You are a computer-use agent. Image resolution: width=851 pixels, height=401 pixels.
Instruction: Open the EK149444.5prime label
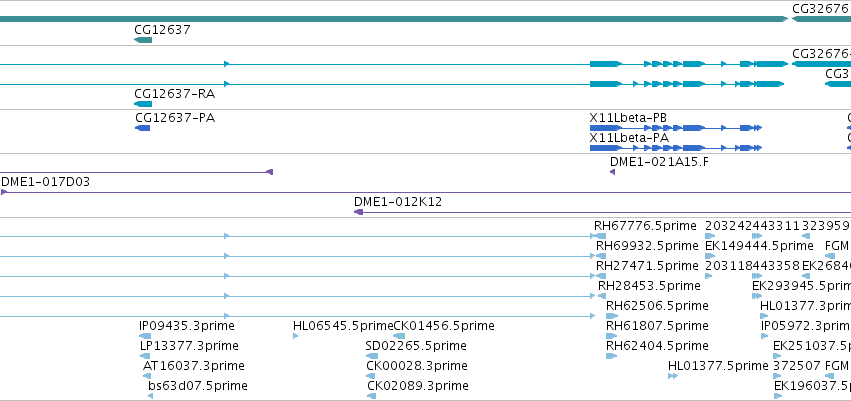click(x=759, y=246)
